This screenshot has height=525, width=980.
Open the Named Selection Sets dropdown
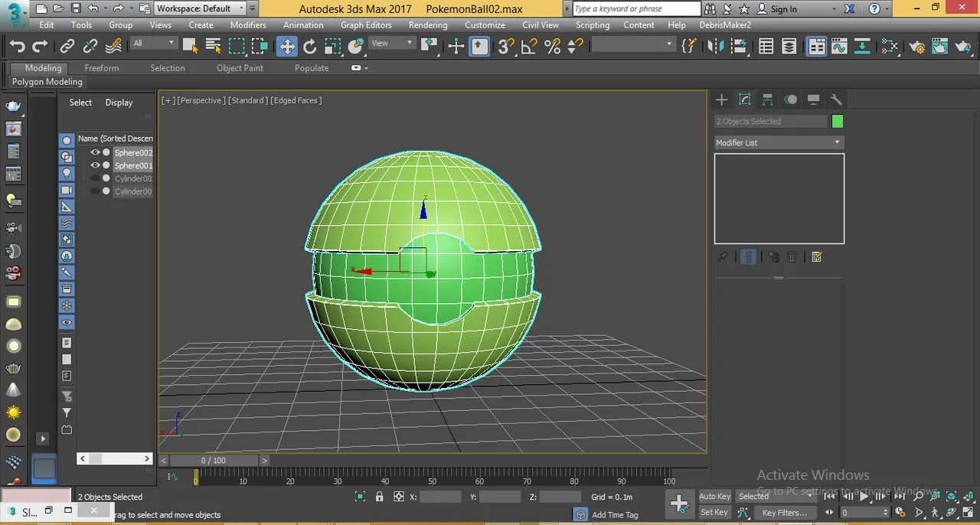click(x=632, y=44)
